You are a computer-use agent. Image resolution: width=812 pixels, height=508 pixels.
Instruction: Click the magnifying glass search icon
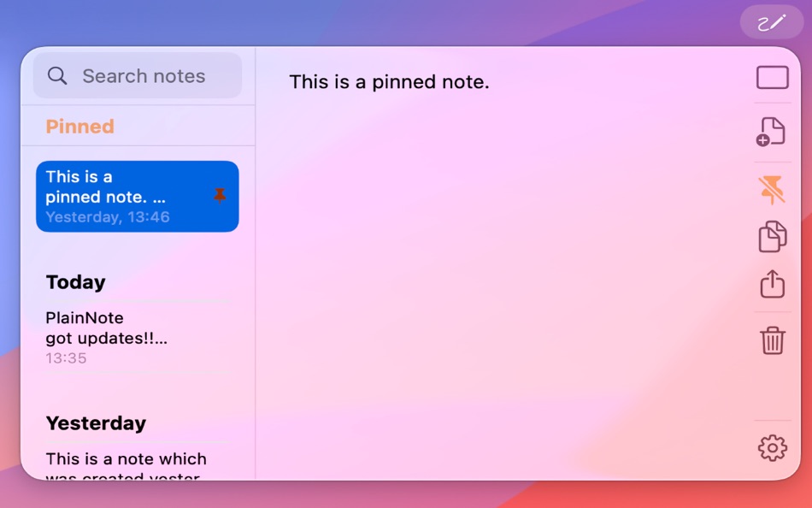click(57, 75)
